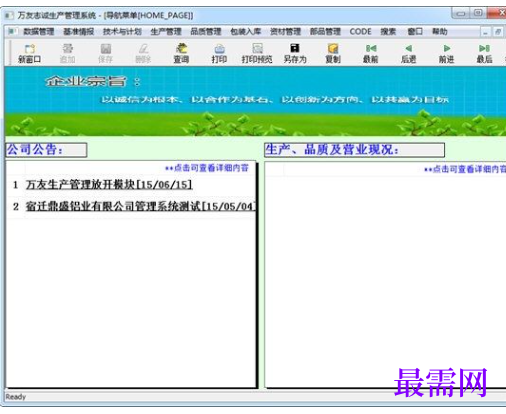Image resolution: width=506 pixels, height=414 pixels.
Task: Open the 生产管理 menu
Action: tap(166, 32)
